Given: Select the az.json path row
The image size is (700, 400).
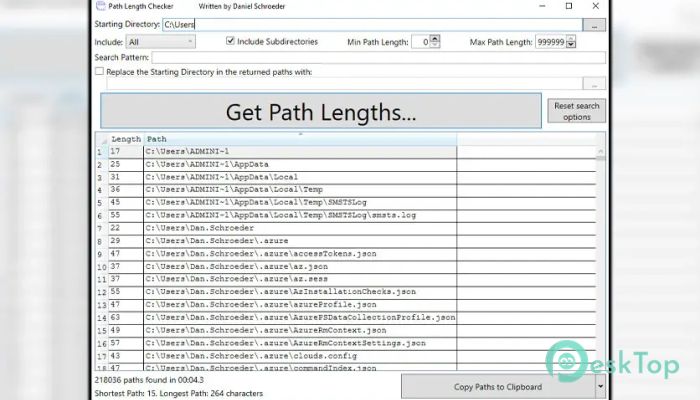Looking at the screenshot, I should tap(300, 267).
